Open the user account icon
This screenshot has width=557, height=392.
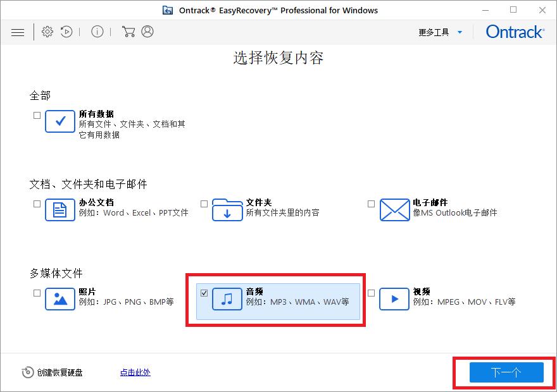tap(147, 32)
